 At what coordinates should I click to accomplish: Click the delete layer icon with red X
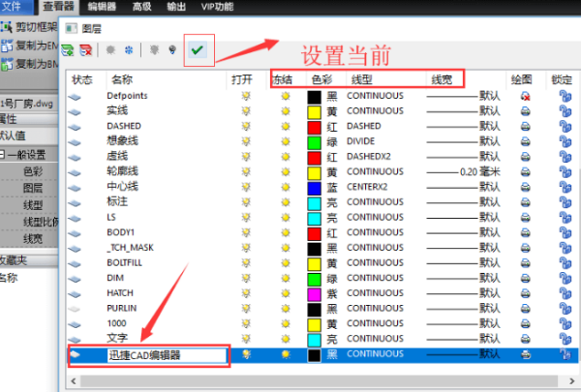click(x=85, y=50)
